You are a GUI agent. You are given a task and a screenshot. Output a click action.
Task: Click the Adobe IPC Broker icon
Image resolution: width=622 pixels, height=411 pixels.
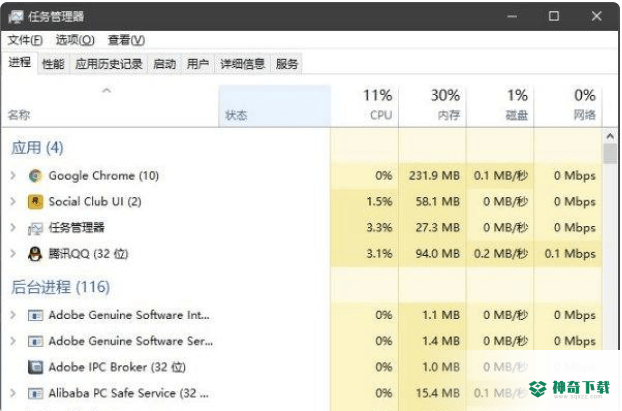coord(35,367)
